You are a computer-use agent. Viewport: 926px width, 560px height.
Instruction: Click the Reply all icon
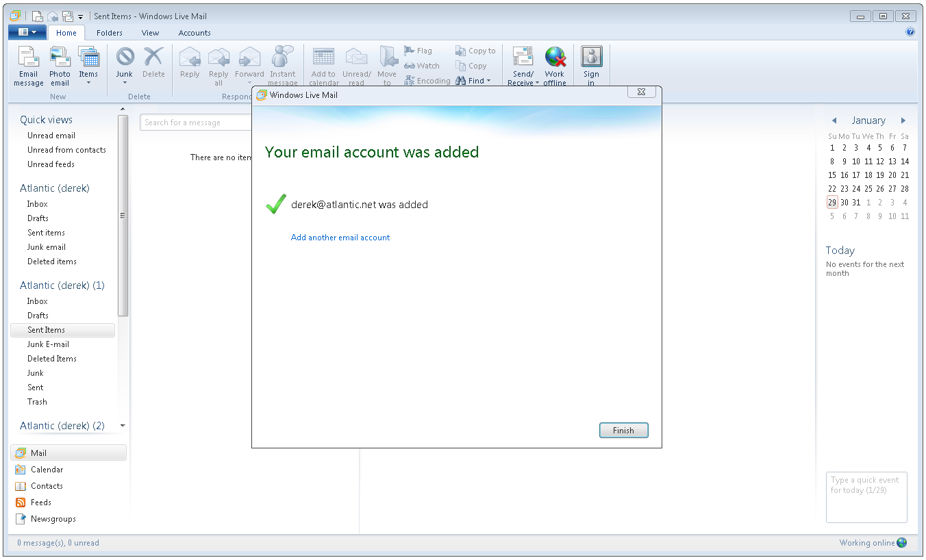click(x=218, y=66)
